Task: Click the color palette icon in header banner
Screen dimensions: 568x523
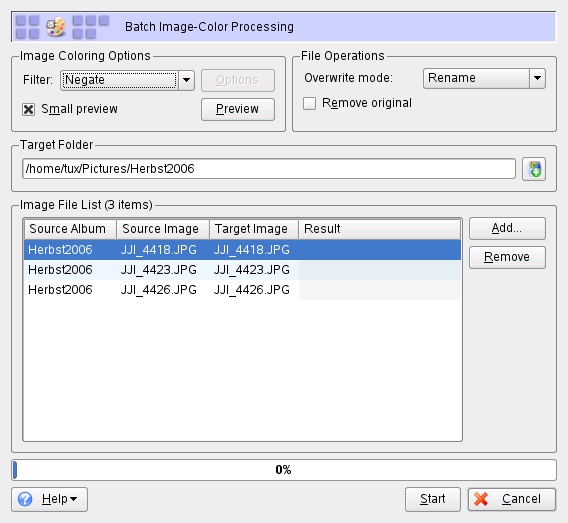Action: (56, 27)
